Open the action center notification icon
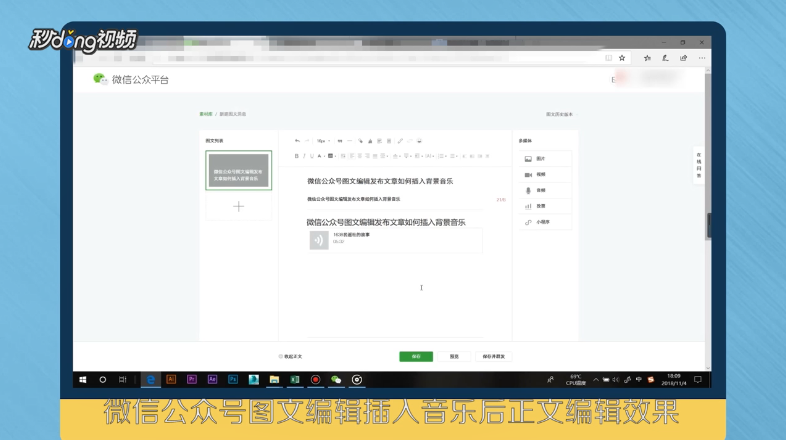Screen dimensions: 786x440 pyautogui.click(x=698, y=380)
